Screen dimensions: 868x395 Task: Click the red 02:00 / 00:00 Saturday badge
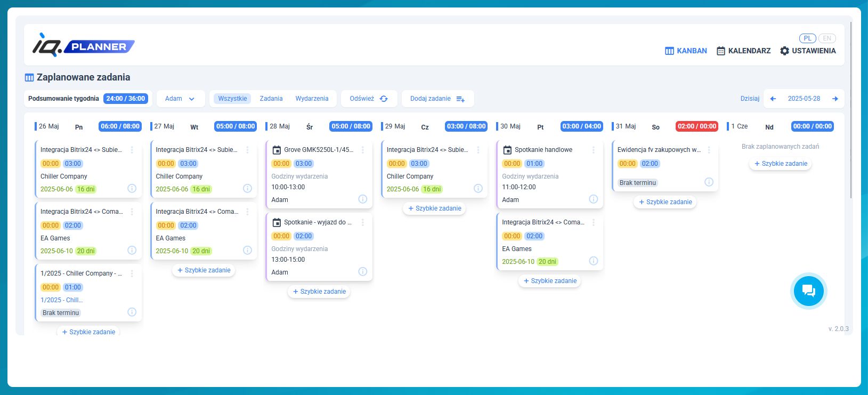pos(696,126)
